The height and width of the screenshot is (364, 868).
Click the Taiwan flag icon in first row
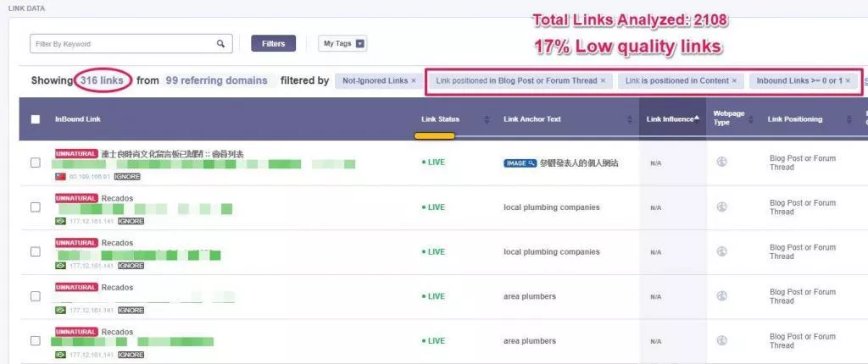coord(60,176)
